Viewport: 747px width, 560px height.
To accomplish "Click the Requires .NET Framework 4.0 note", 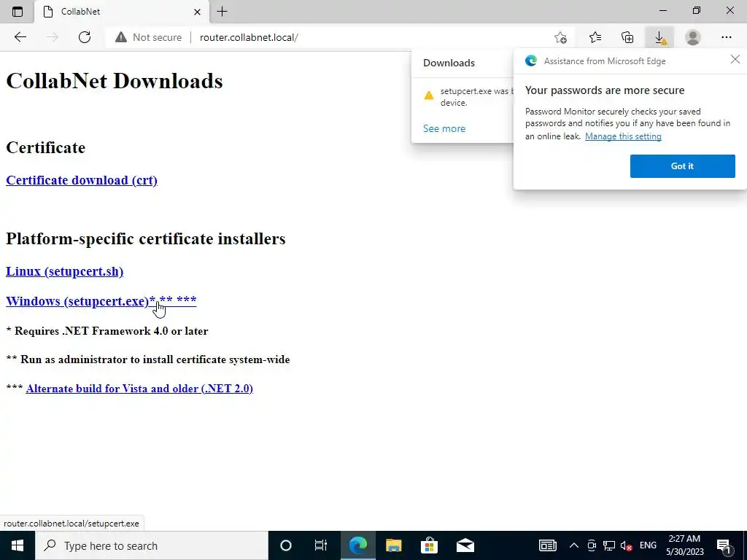I will tap(107, 331).
